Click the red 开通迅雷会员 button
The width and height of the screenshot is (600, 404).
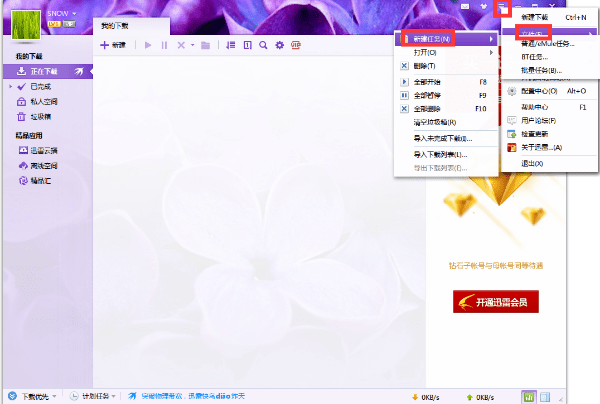point(496,301)
